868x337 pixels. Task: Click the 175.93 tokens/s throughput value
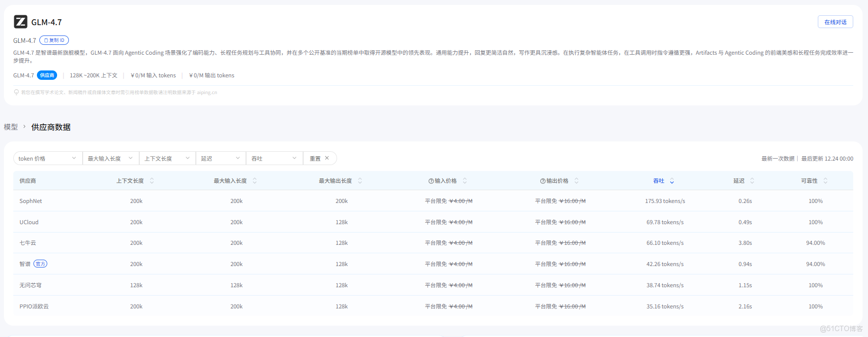(x=665, y=201)
